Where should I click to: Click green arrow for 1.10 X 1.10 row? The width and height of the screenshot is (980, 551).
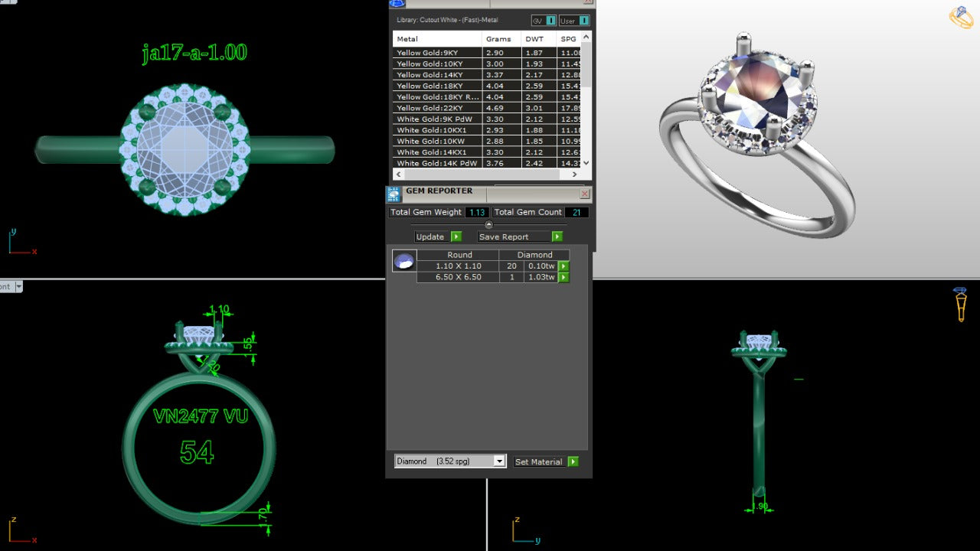pos(563,266)
